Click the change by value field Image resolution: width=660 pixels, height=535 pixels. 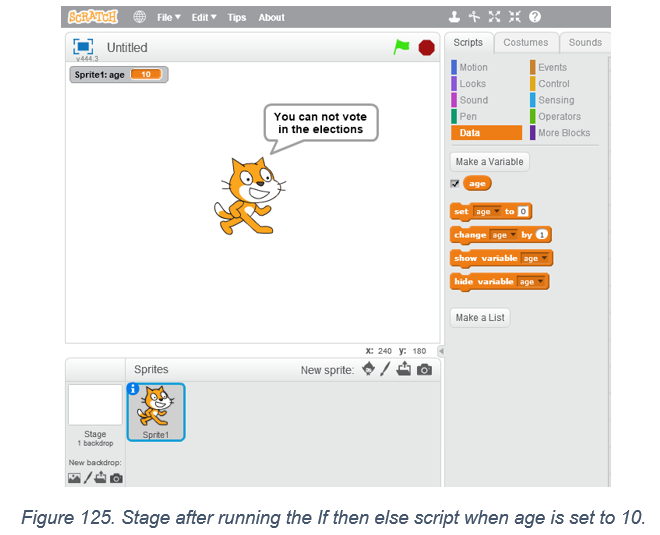542,235
